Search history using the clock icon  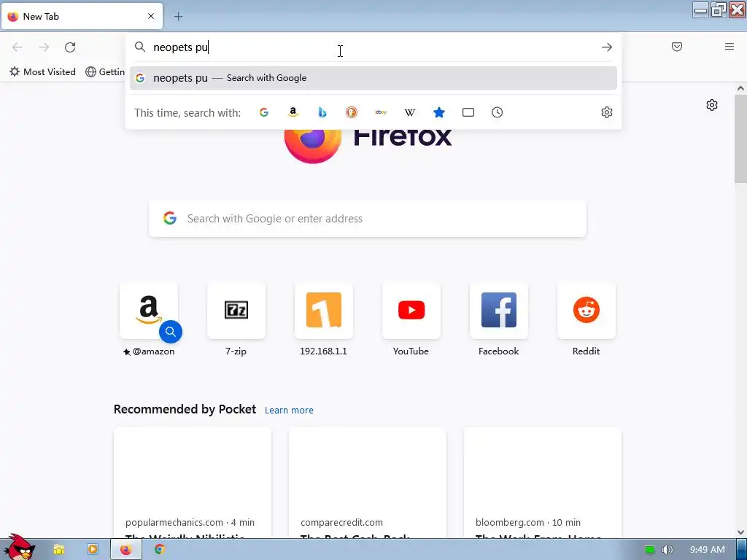497,112
